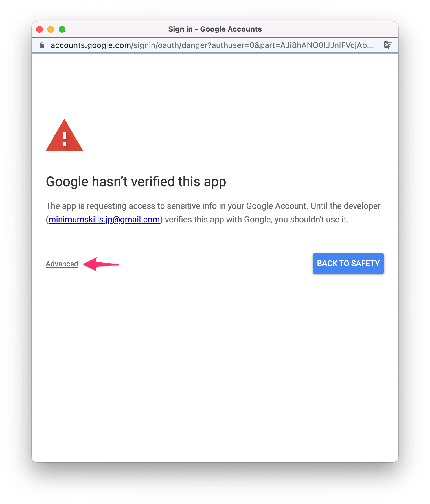Select the accounts.google.com domain in the URL
Viewport: 430px width, 504px height.
coord(91,45)
